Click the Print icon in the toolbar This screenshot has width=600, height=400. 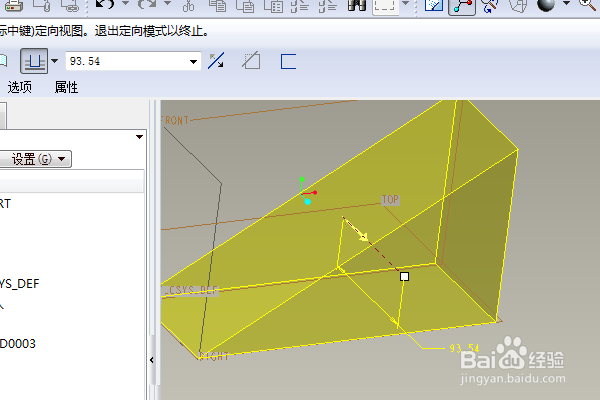coord(13,5)
